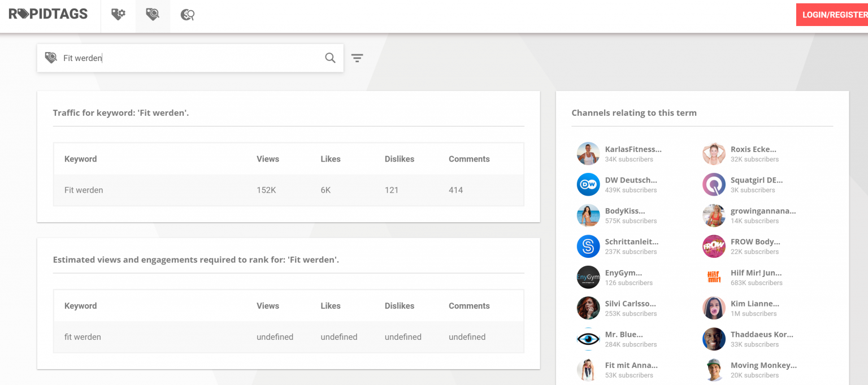The height and width of the screenshot is (385, 868).
Task: Click the RapidTags logo
Action: click(x=48, y=14)
